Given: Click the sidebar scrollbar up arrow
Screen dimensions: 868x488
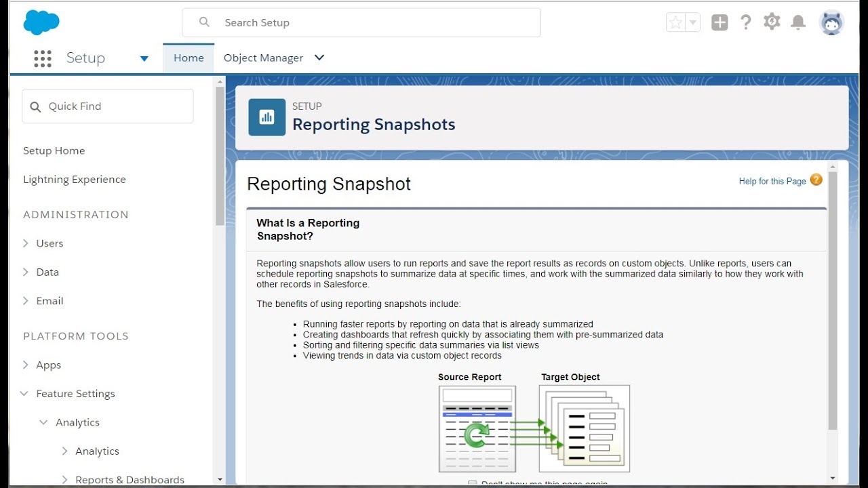Looking at the screenshot, I should 220,81.
